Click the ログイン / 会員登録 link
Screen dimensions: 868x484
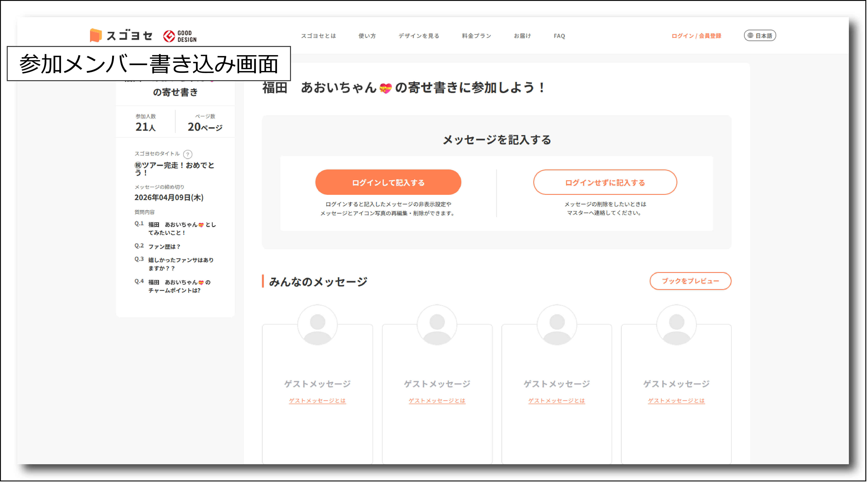click(696, 36)
